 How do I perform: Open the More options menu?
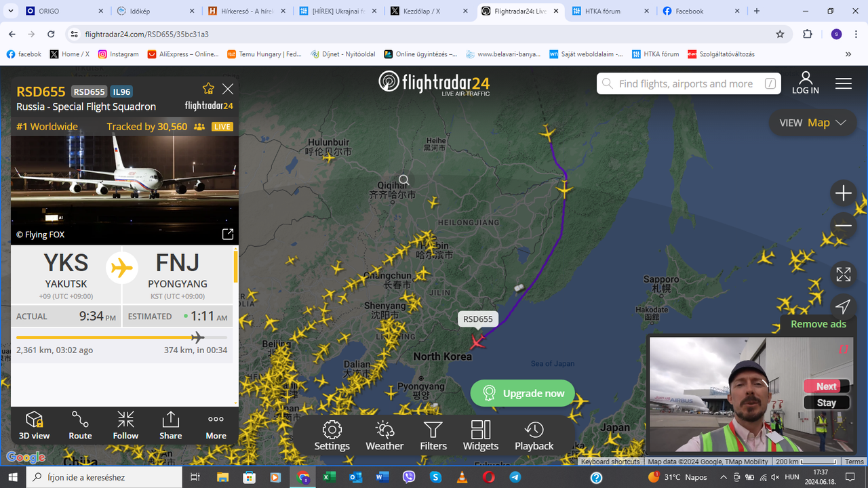pos(216,426)
